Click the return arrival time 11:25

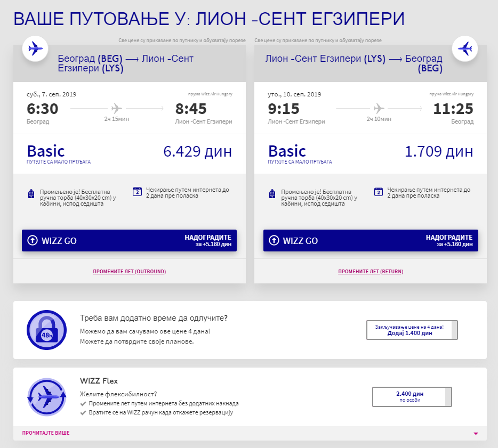click(x=453, y=109)
